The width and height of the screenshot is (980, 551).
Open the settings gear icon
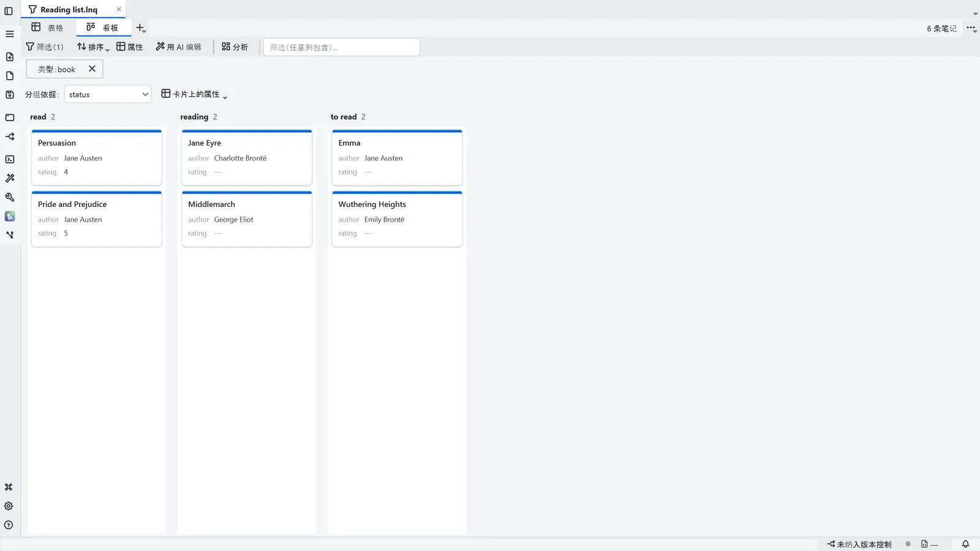point(9,506)
